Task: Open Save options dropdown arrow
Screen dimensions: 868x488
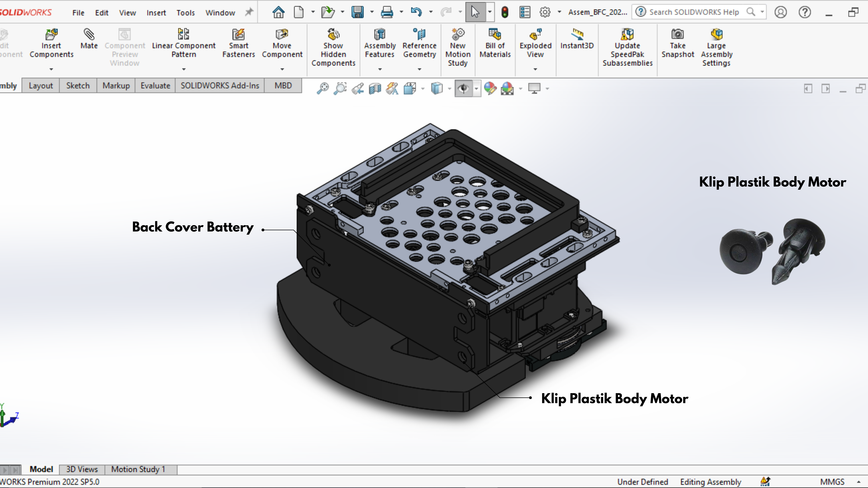Action: (372, 12)
